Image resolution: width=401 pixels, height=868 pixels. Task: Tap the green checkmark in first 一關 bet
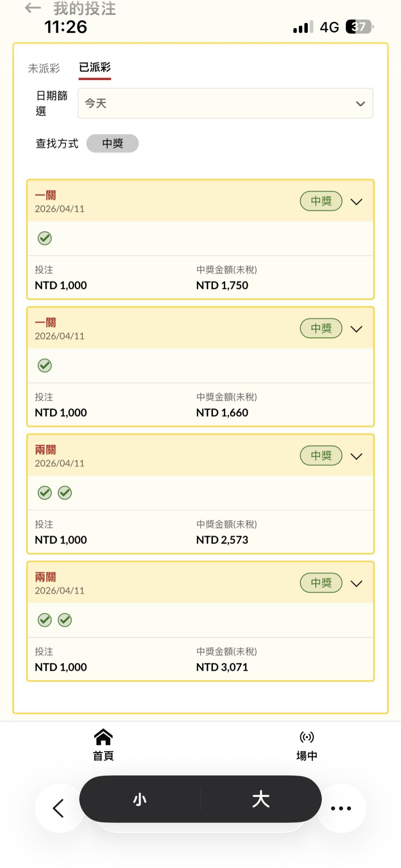point(45,238)
